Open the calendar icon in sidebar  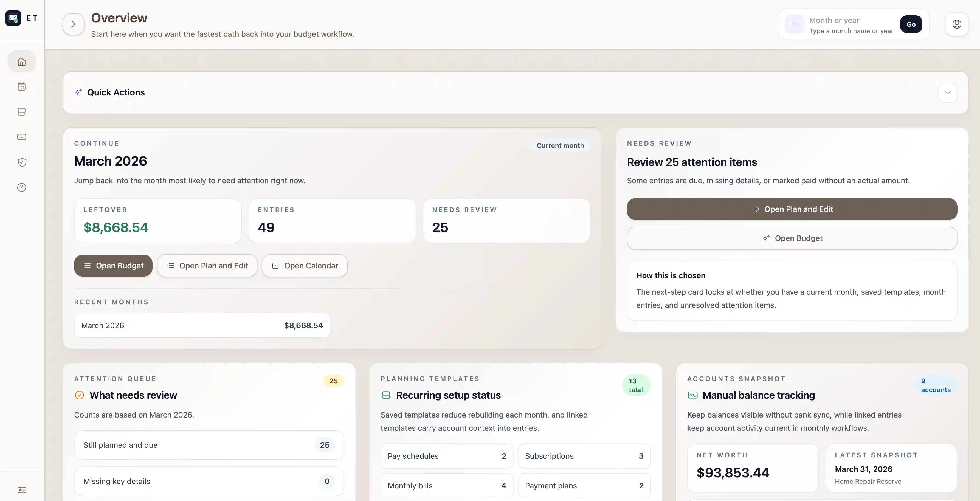(22, 87)
